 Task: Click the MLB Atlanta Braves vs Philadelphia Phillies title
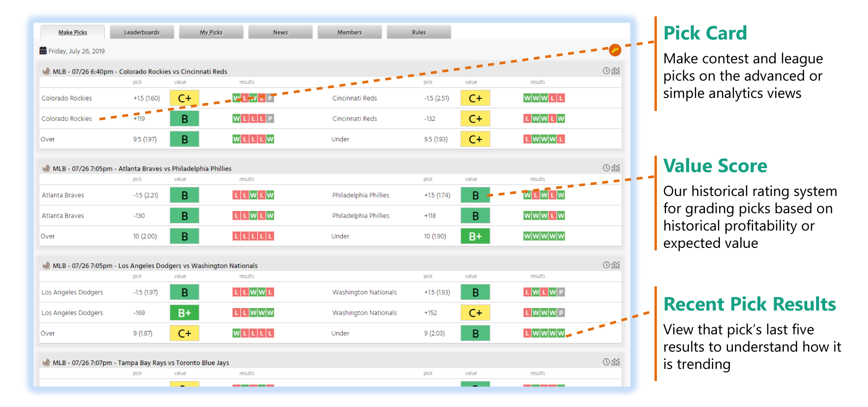coord(142,169)
